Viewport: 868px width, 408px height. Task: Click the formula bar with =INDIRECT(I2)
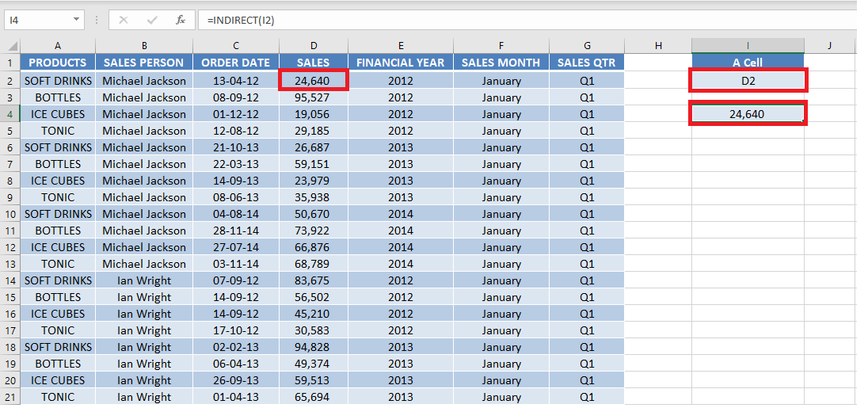coord(529,21)
